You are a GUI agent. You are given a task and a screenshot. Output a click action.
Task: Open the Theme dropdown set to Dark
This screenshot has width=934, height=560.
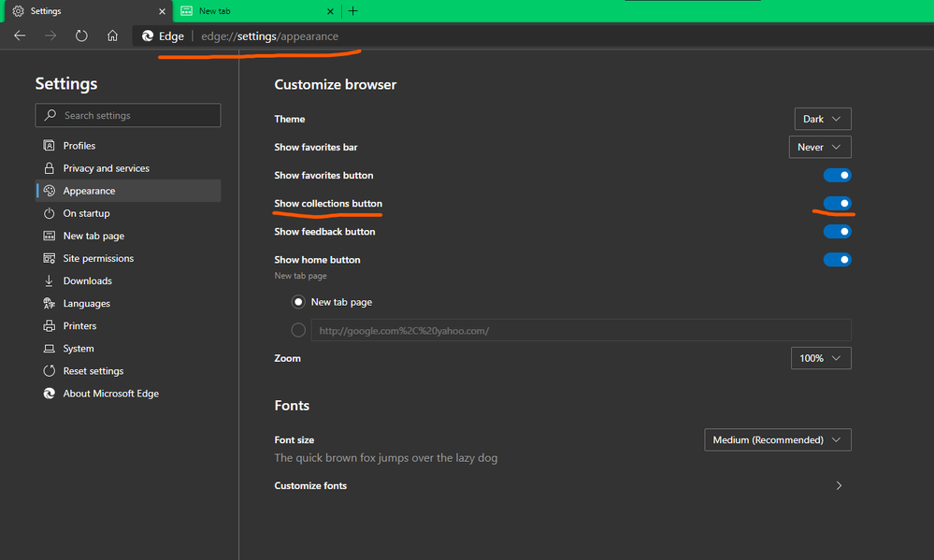(823, 119)
